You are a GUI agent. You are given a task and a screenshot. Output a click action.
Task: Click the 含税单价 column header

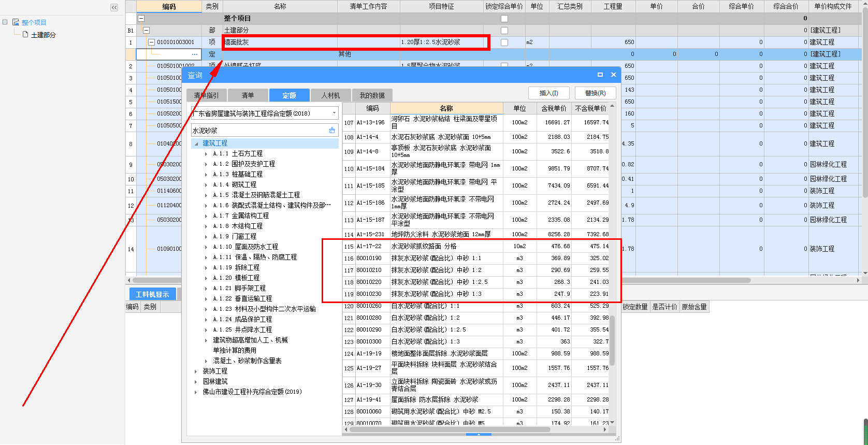[x=554, y=108]
